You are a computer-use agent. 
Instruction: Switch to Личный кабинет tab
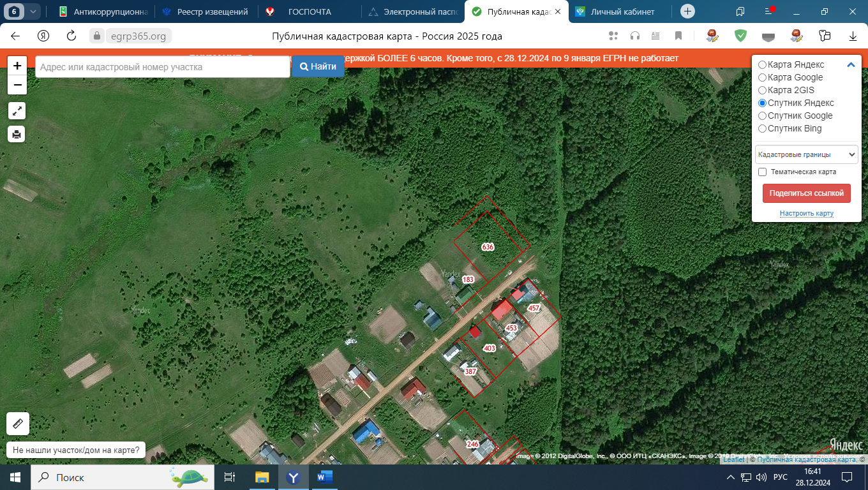click(x=622, y=11)
